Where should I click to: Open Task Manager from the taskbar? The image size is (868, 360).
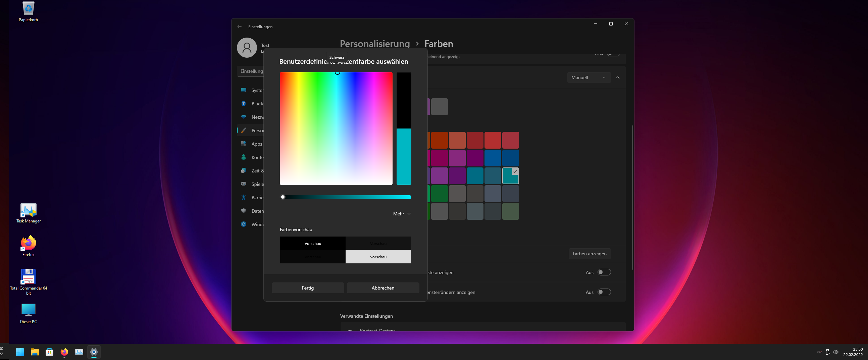click(79, 352)
